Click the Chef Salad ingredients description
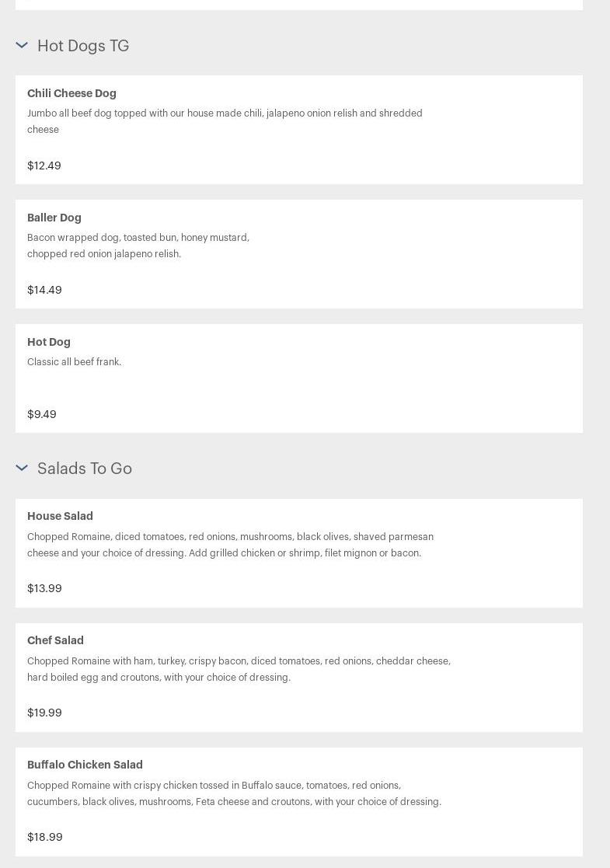The height and width of the screenshot is (868, 610). click(x=239, y=669)
